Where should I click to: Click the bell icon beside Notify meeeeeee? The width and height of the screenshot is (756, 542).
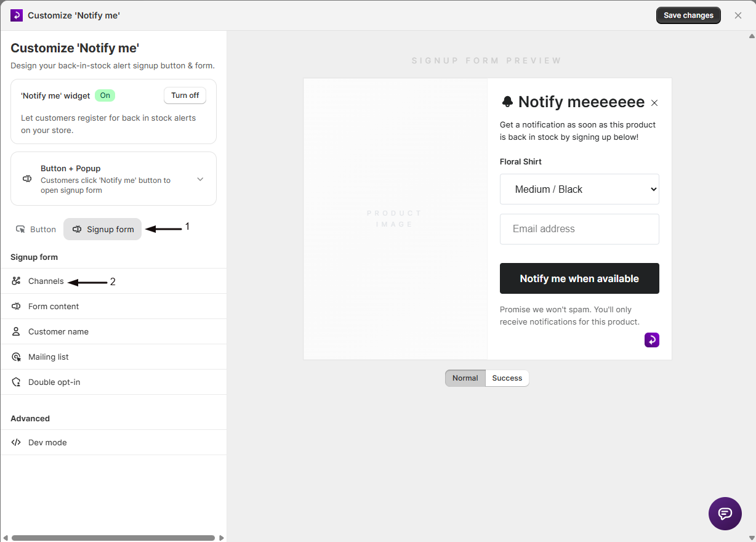507,102
